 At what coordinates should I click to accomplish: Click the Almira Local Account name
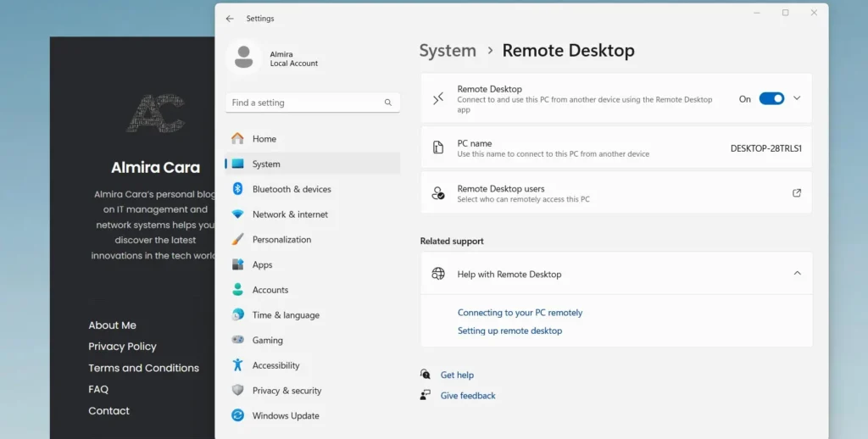click(x=294, y=58)
